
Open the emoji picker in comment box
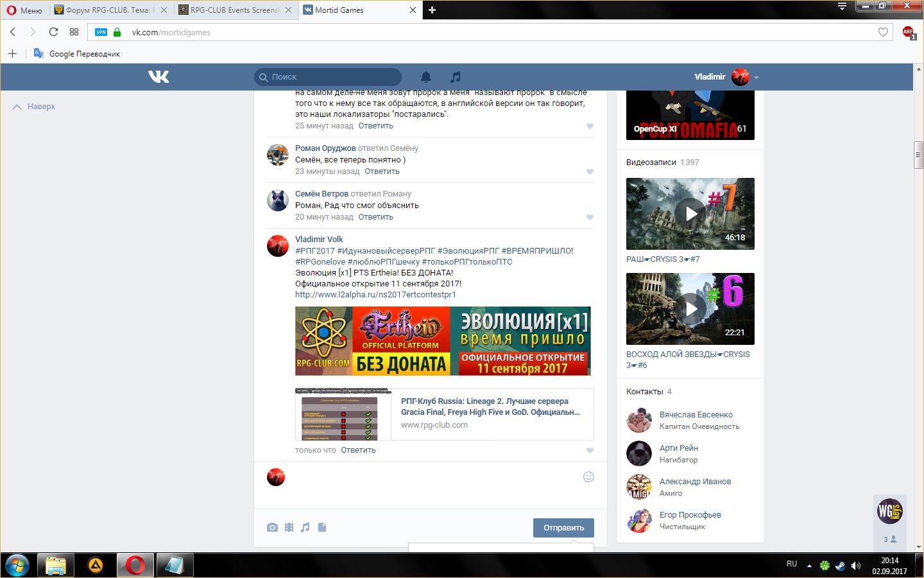click(x=588, y=477)
